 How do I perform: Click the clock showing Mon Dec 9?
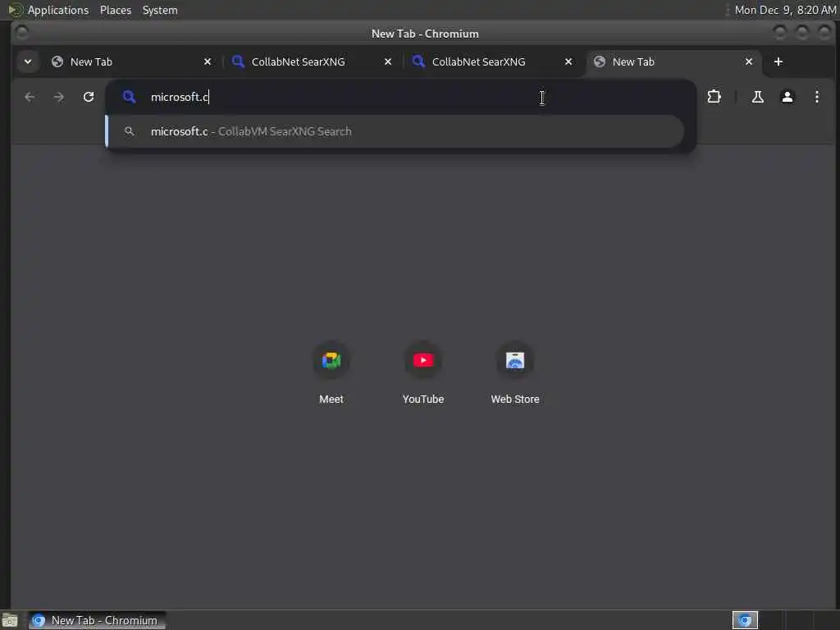[x=785, y=10]
